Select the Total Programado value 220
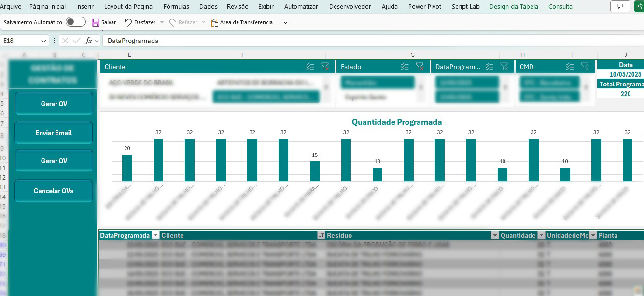Viewport: 644px width, 296px height. (x=625, y=94)
